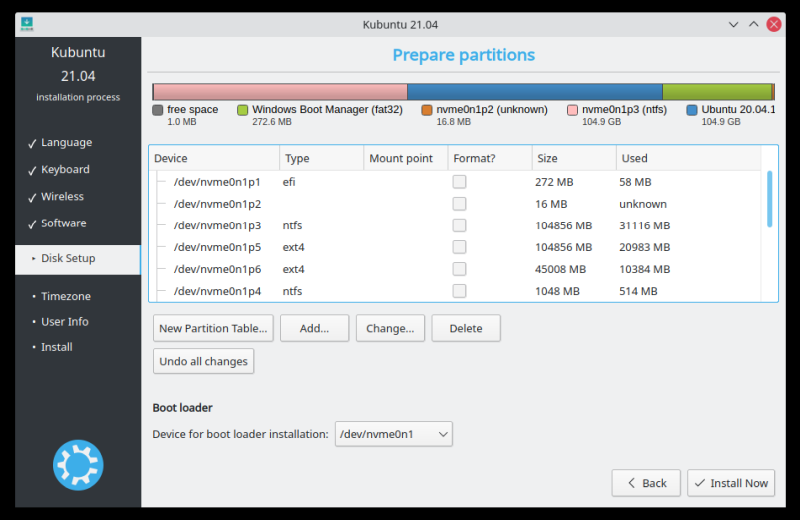Screen dimensions: 800x520
Task: Click the '514 MB' used value
Action: [x=638, y=291]
